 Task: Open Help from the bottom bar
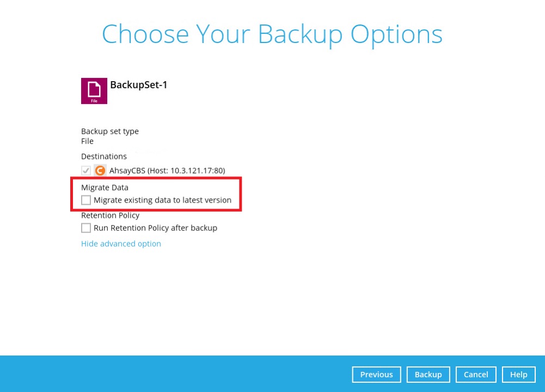tap(518, 374)
